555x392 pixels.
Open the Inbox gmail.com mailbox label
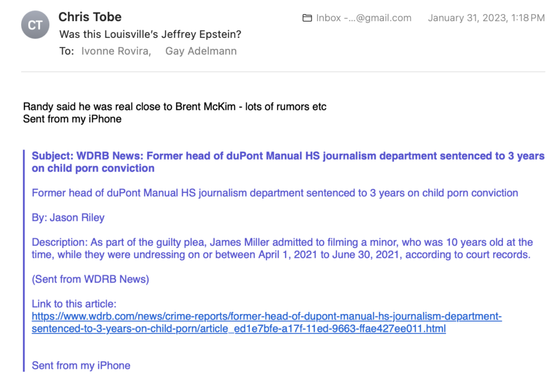coord(364,18)
